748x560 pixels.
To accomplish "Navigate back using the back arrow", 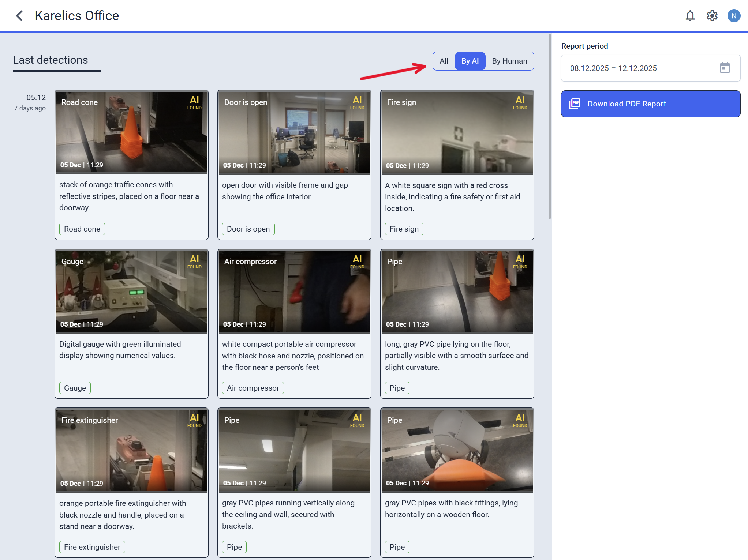I will coord(19,15).
